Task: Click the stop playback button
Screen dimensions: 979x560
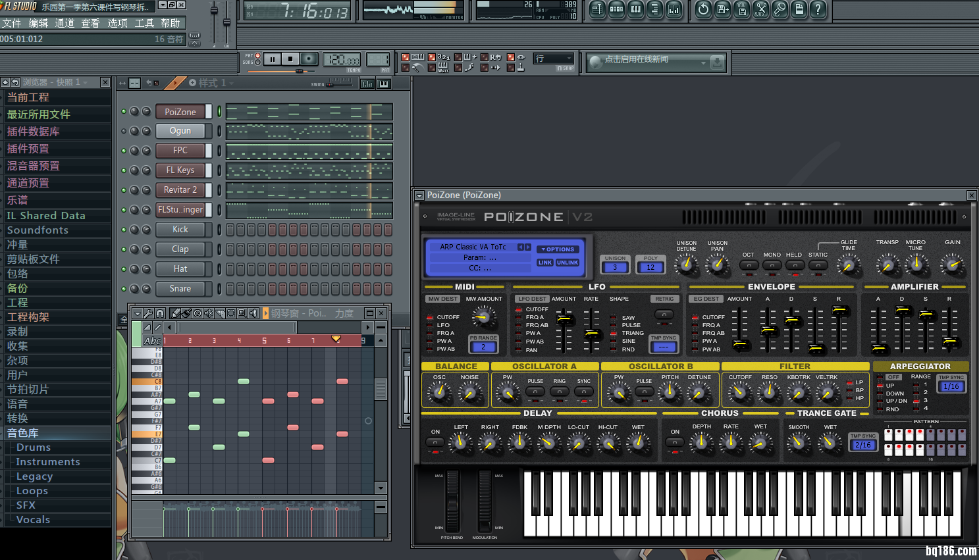Action: pyautogui.click(x=290, y=59)
